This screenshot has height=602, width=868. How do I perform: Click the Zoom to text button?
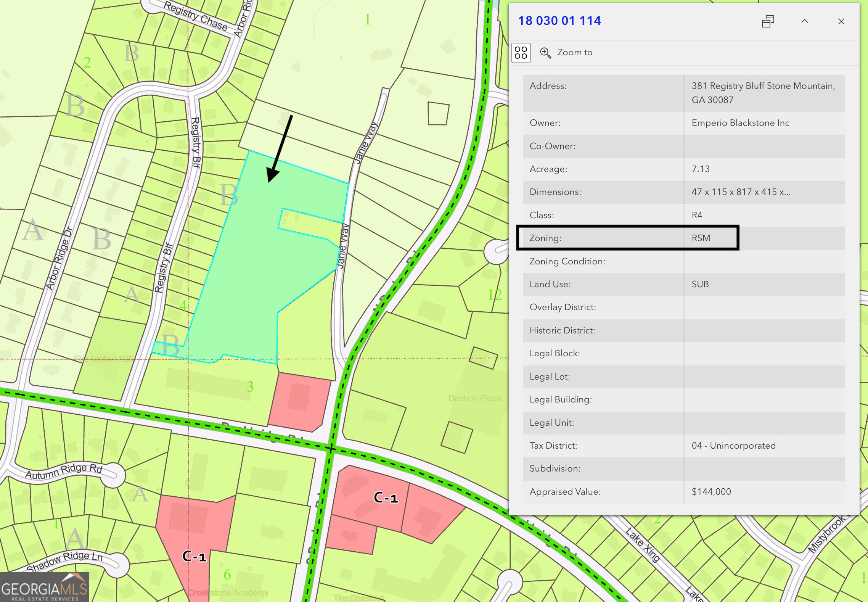point(574,53)
